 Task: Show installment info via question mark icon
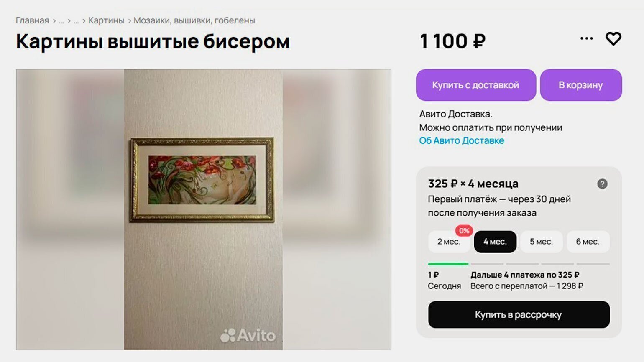tap(602, 184)
